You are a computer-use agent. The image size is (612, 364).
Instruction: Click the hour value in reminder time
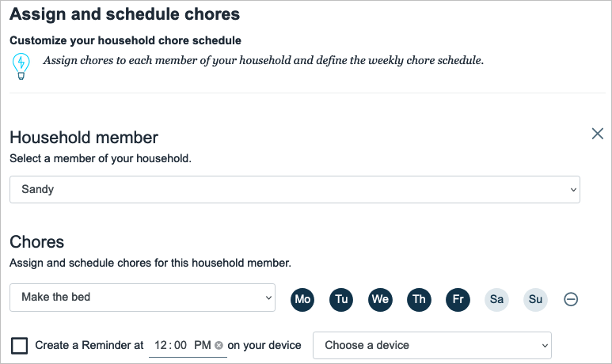pyautogui.click(x=162, y=345)
